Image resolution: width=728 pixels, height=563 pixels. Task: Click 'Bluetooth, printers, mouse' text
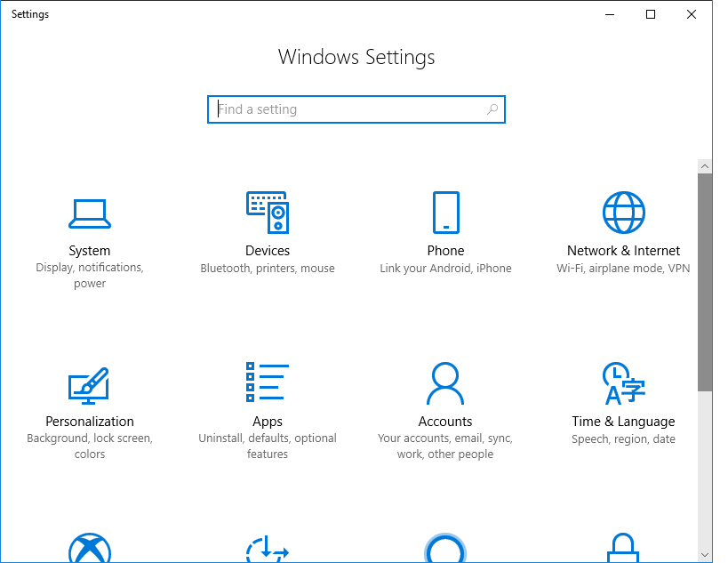tap(268, 268)
